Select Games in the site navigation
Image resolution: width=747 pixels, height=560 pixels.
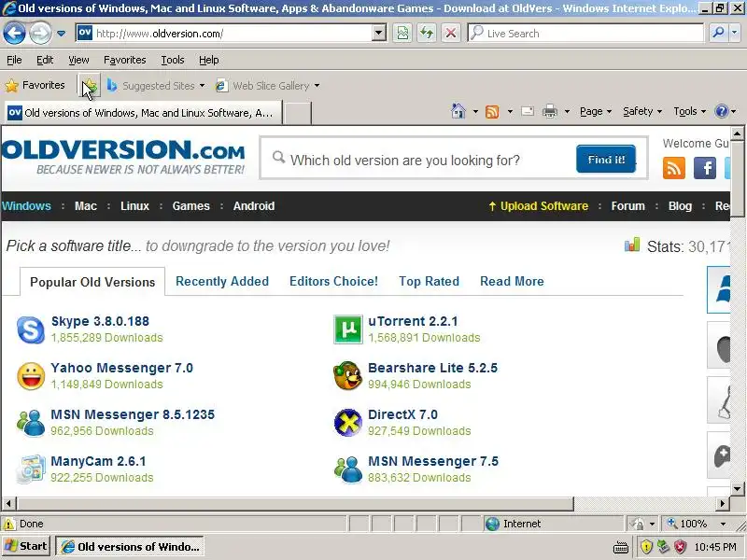click(191, 206)
